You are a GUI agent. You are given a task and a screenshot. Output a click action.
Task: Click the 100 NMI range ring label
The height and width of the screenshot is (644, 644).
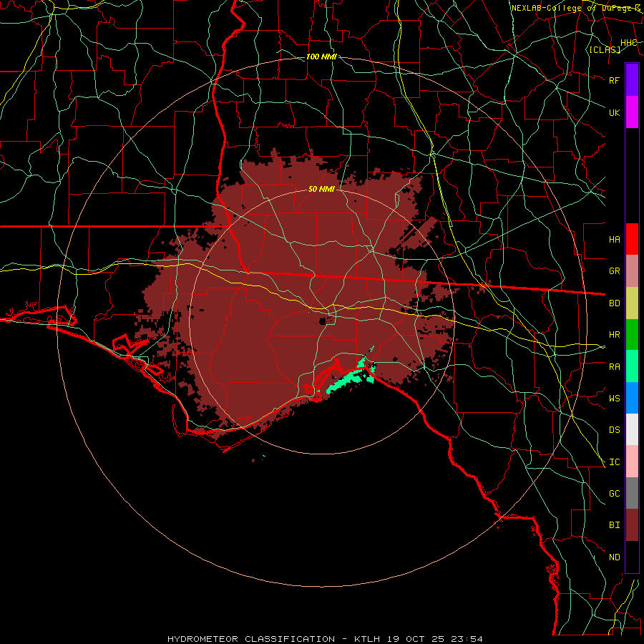tap(321, 57)
